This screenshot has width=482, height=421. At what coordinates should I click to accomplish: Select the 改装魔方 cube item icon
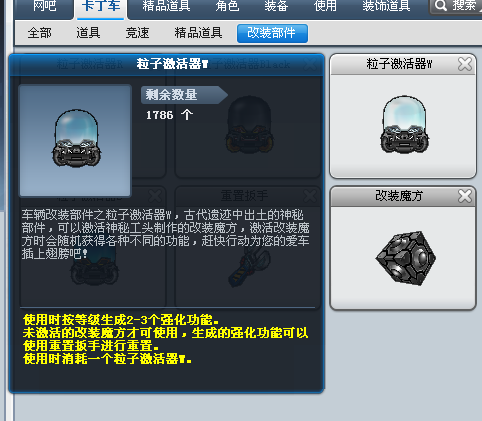pyautogui.click(x=406, y=258)
